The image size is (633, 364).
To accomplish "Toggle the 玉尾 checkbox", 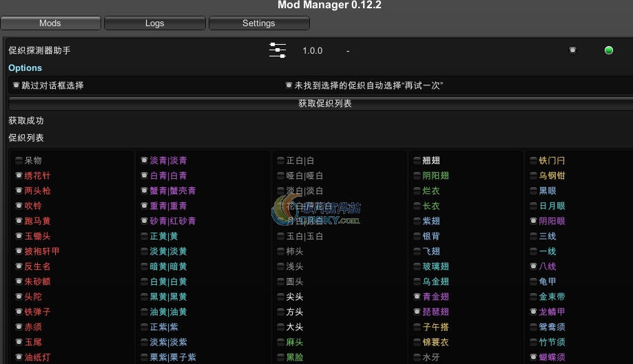I will click(19, 342).
